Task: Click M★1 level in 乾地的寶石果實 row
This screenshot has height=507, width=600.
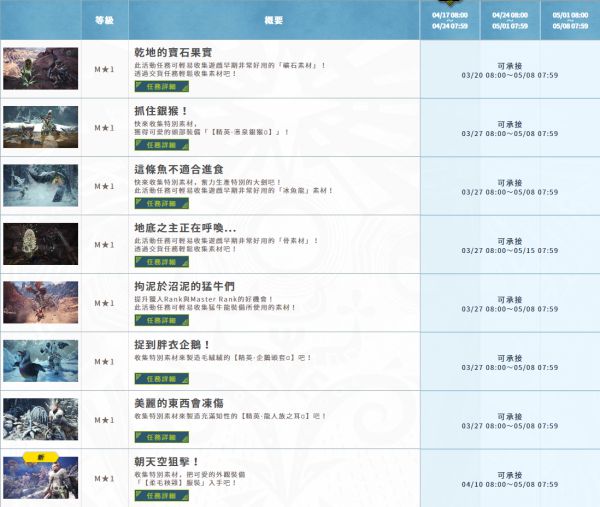Action: [104, 69]
